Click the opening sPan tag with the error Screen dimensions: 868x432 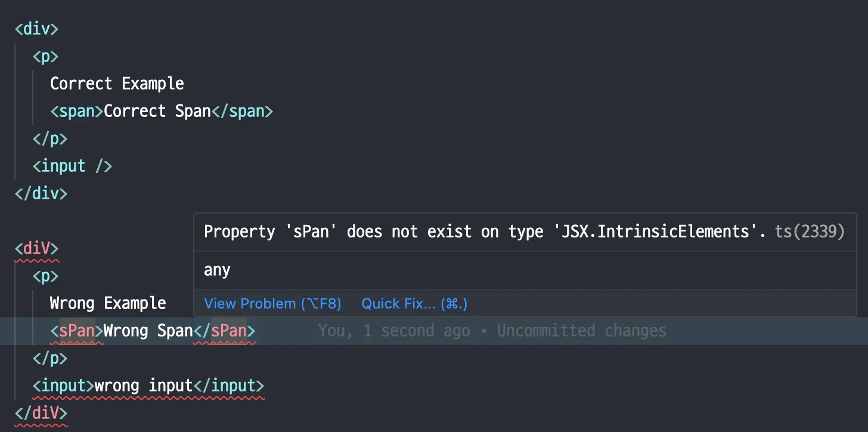(x=77, y=331)
